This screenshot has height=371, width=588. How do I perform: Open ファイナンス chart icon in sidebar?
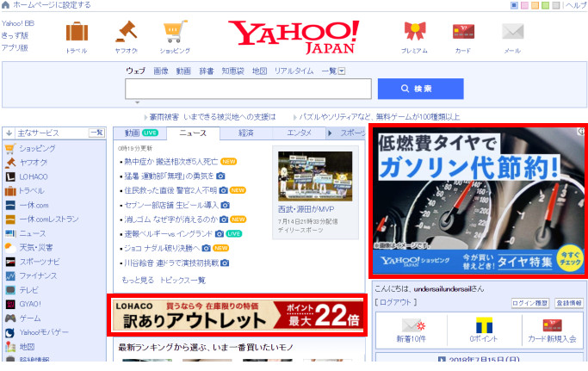tap(10, 276)
